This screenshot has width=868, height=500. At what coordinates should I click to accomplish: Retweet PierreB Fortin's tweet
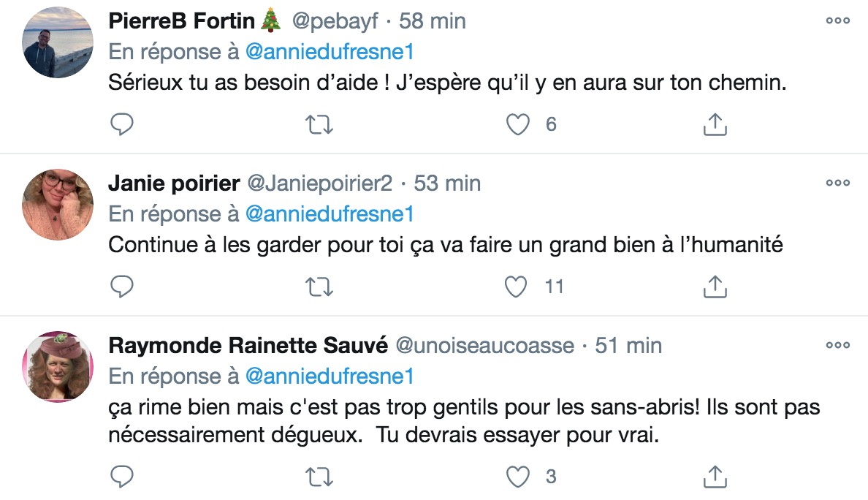(319, 125)
